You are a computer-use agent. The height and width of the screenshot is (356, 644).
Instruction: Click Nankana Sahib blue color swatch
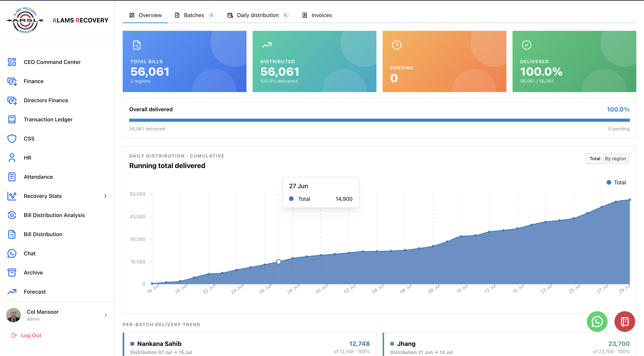(132, 344)
